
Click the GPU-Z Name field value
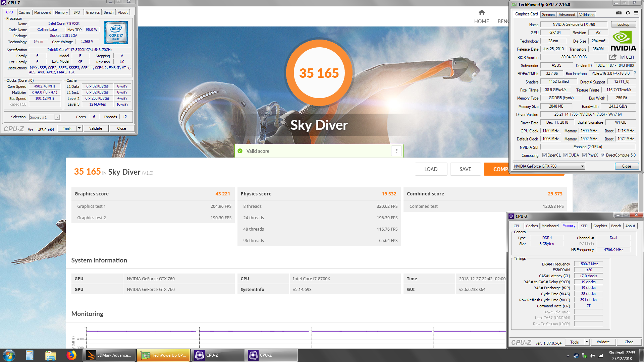[x=574, y=24]
